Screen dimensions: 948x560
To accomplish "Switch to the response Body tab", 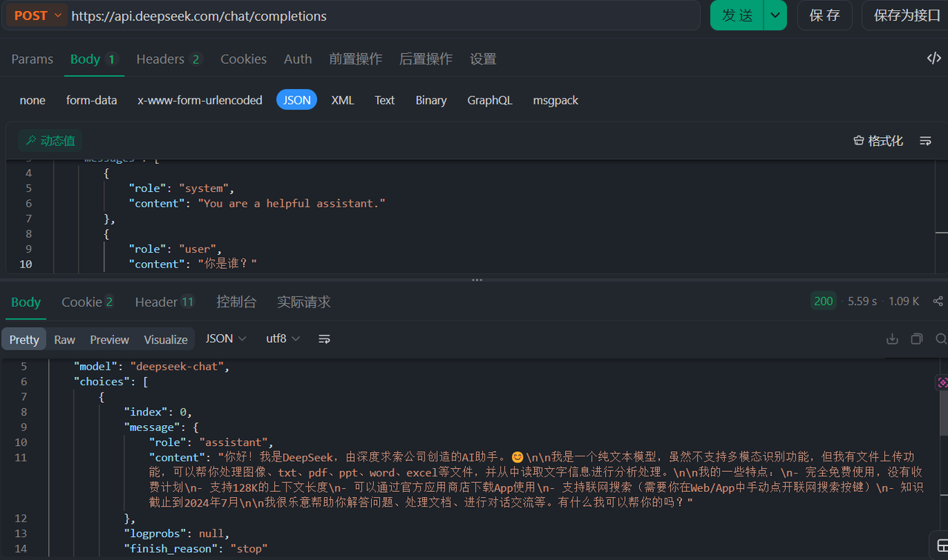I will pos(26,302).
